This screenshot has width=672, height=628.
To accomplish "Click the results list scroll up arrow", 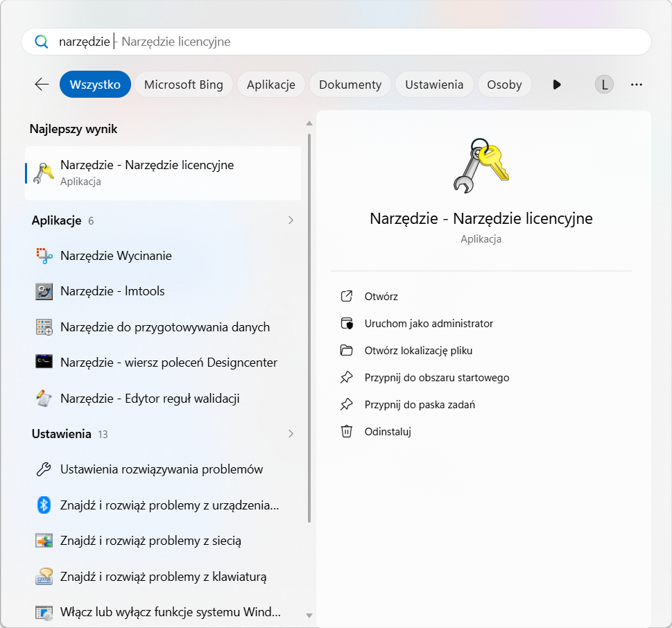I will click(309, 123).
